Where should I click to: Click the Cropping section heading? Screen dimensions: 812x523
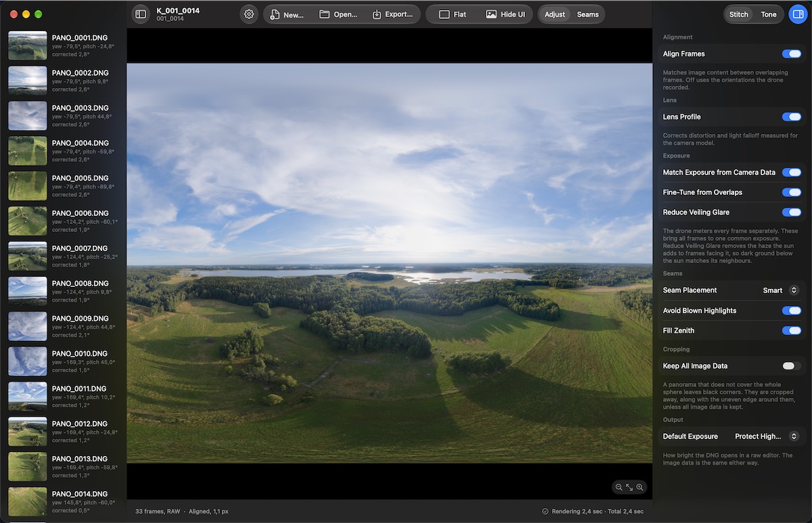677,350
